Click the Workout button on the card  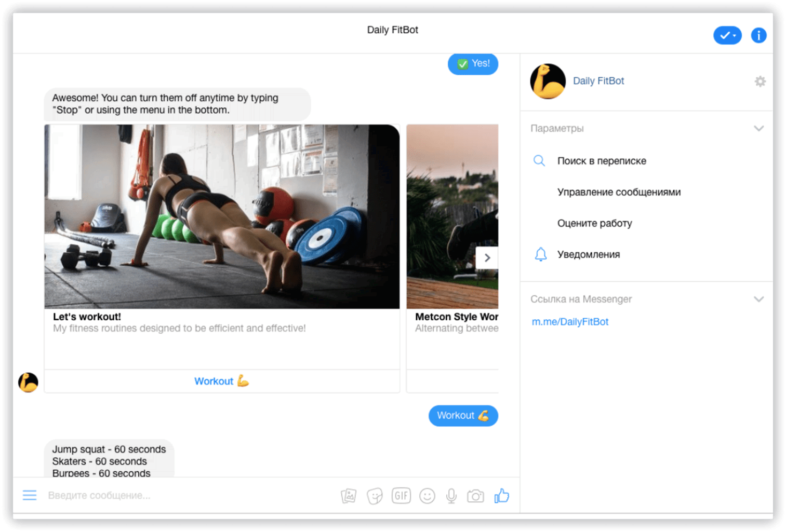coord(222,381)
